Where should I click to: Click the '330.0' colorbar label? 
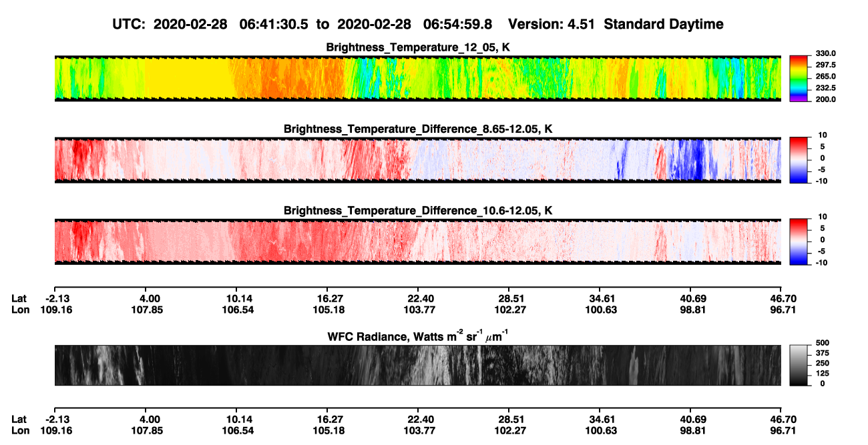(x=826, y=53)
